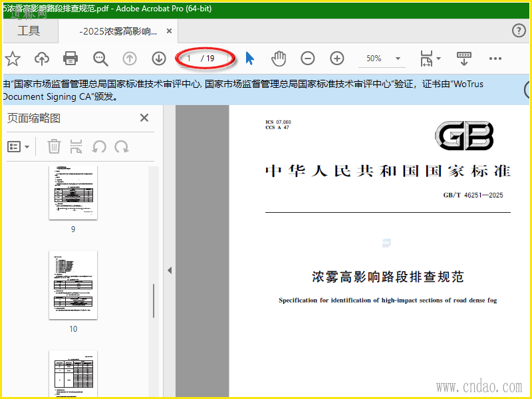Click the scrolling mode keyboard icon
This screenshot has width=532, height=399.
tap(464, 59)
